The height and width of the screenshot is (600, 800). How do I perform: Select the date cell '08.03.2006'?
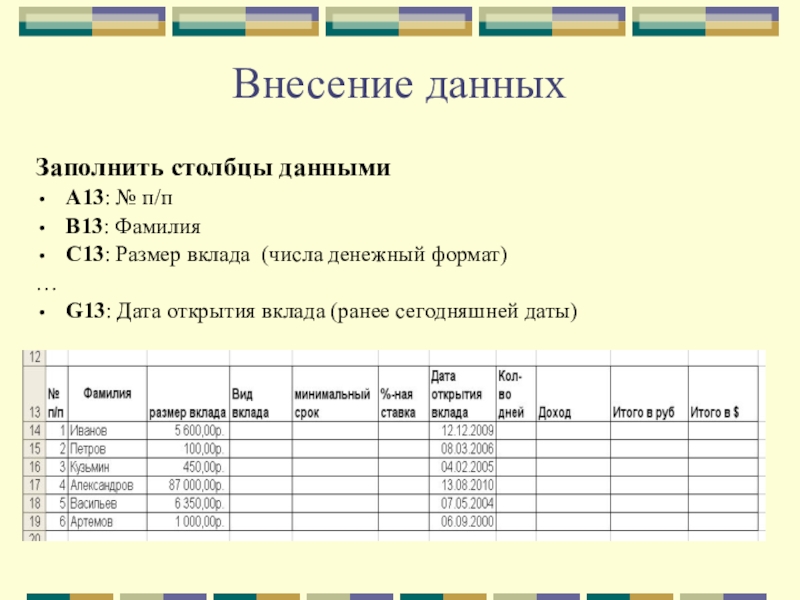(x=463, y=448)
